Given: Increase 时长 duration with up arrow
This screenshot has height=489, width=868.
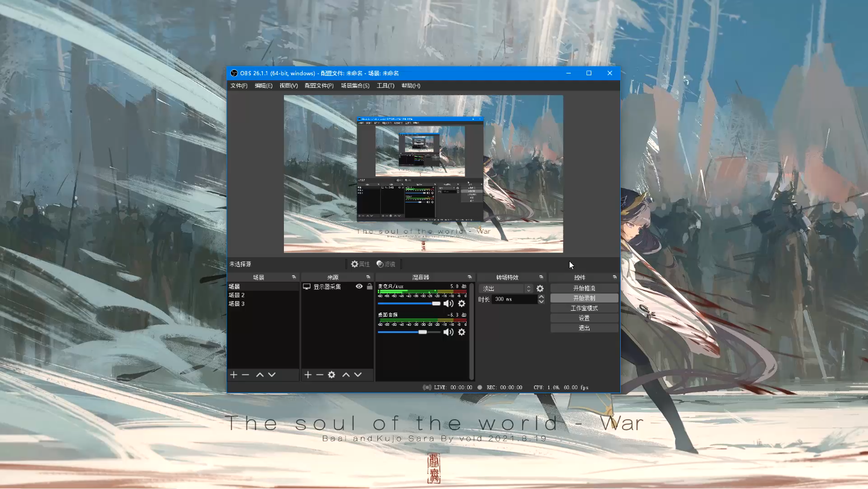Looking at the screenshot, I should tap(541, 296).
